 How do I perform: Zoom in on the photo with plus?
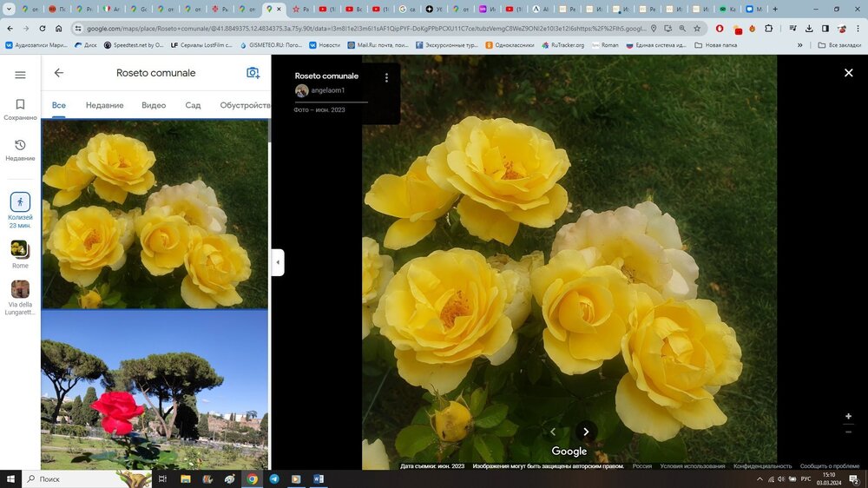point(848,417)
